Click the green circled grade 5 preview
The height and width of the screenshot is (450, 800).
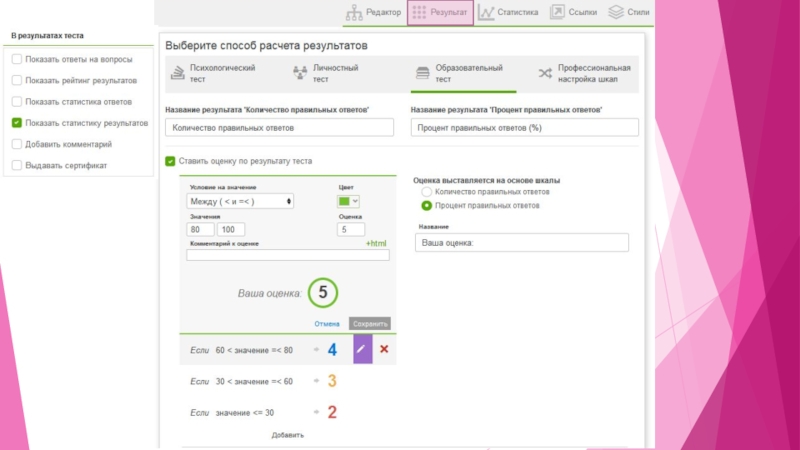323,293
